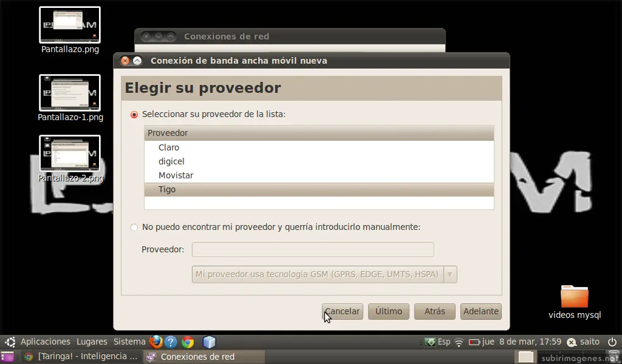Select Claro in the provider list
622x364 pixels.
[x=319, y=147]
